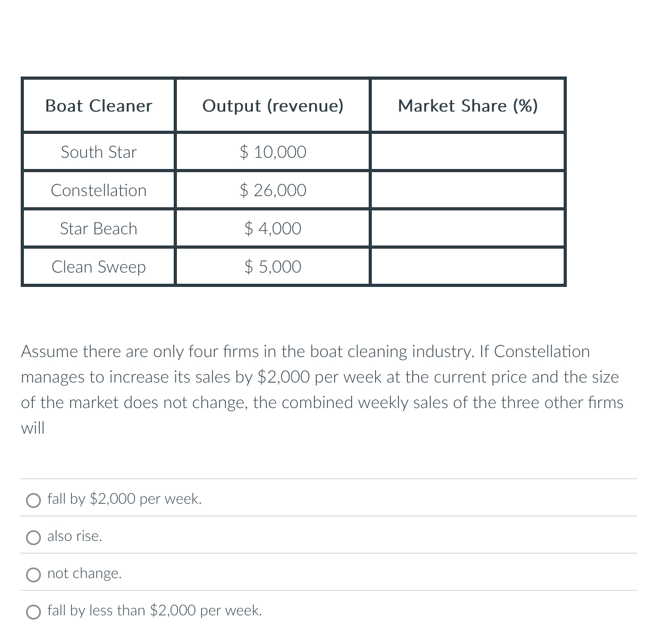655x644 pixels.
Task: Click the Clean Sweep row label
Action: click(x=98, y=267)
